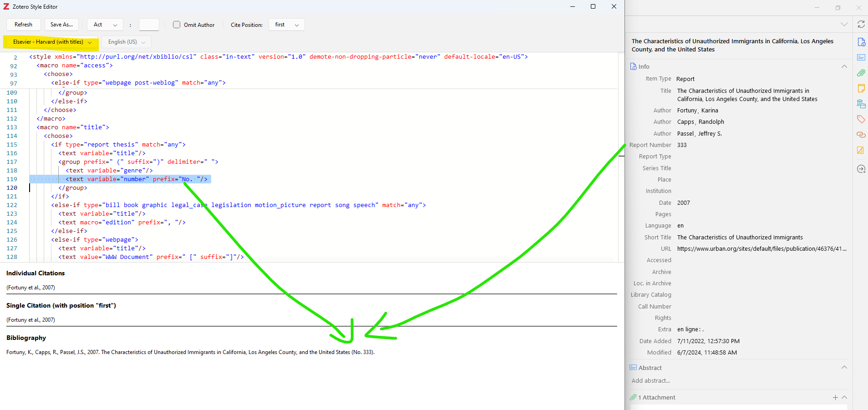Click the locator value input field
This screenshot has height=410, width=868.
pyautogui.click(x=149, y=25)
